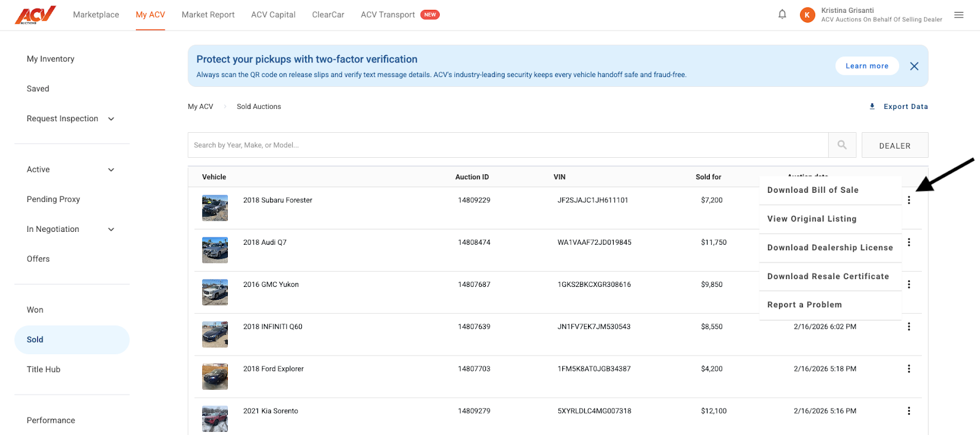
Task: Open the options menu for 2018 Ford Explorer
Action: tap(909, 369)
